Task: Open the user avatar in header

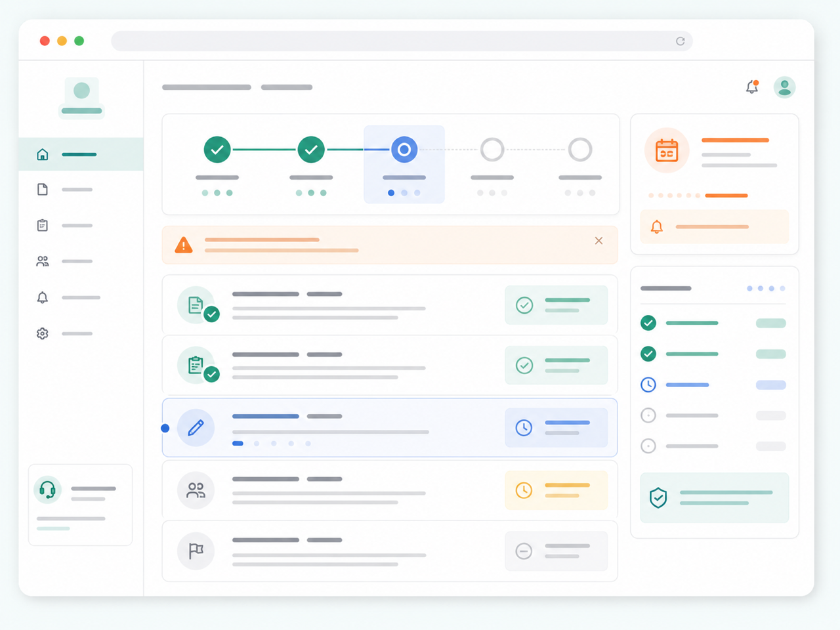Action: (784, 87)
